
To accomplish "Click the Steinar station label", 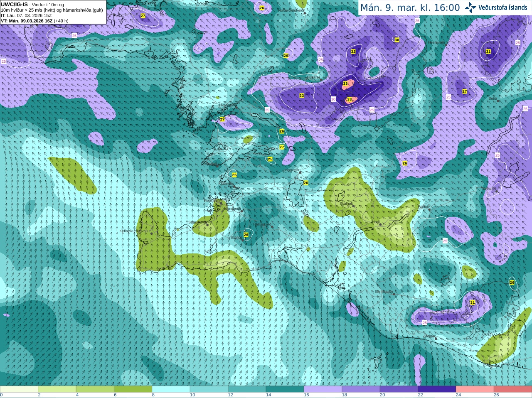I will (x=429, y=336).
